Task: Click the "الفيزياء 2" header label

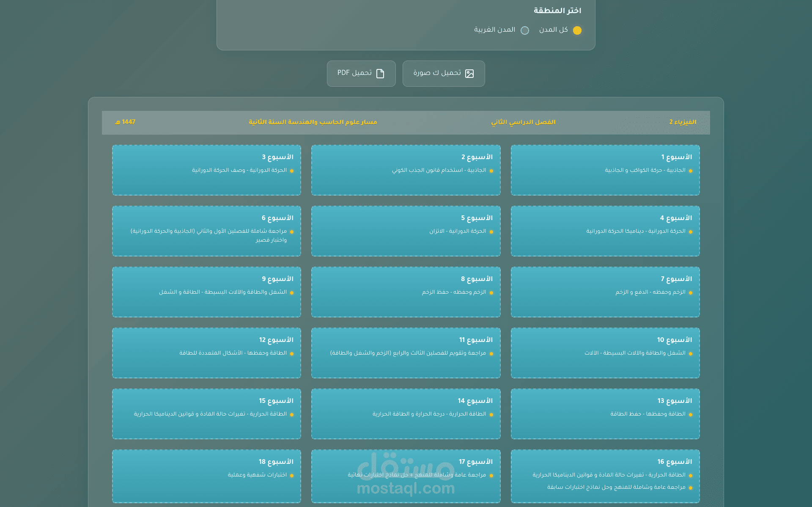Action: pos(683,122)
